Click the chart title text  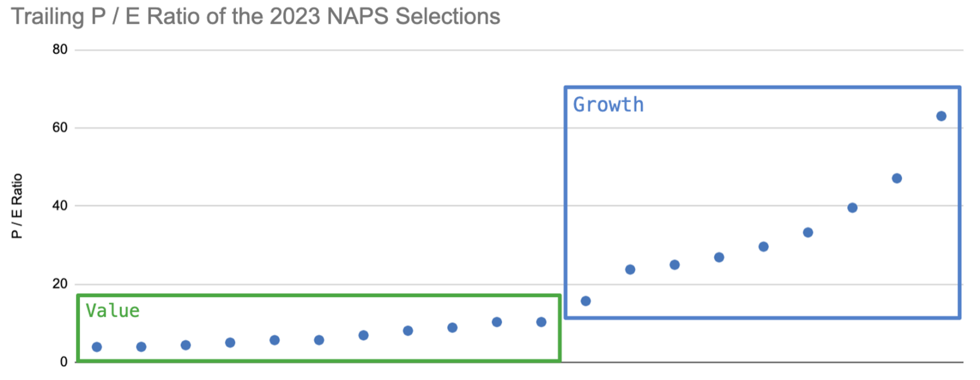(256, 16)
